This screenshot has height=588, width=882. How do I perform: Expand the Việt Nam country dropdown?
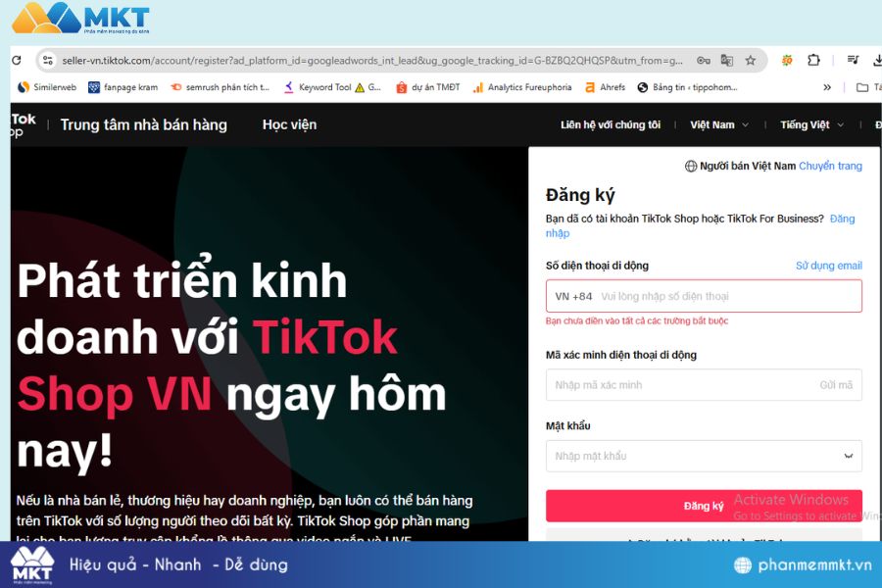point(719,124)
